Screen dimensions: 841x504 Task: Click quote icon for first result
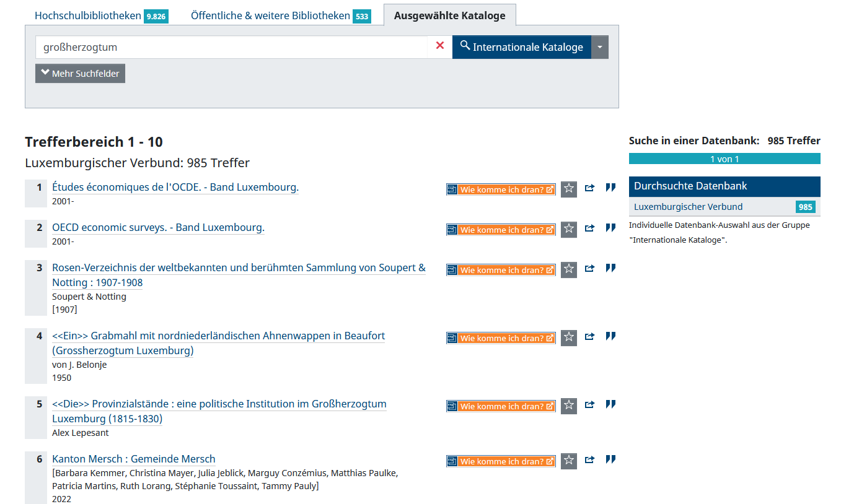610,188
